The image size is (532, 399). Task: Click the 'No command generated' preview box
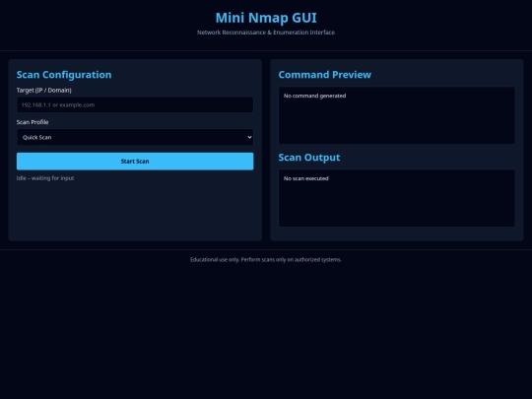397,115
